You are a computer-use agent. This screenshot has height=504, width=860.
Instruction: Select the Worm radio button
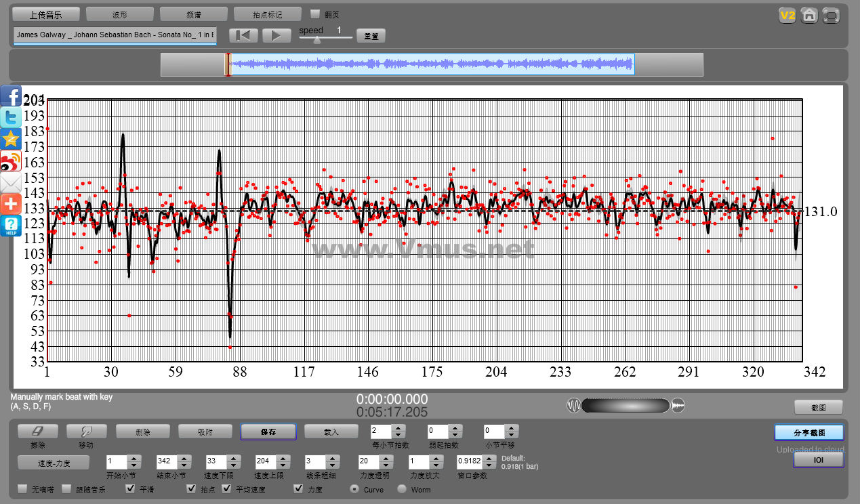[402, 488]
